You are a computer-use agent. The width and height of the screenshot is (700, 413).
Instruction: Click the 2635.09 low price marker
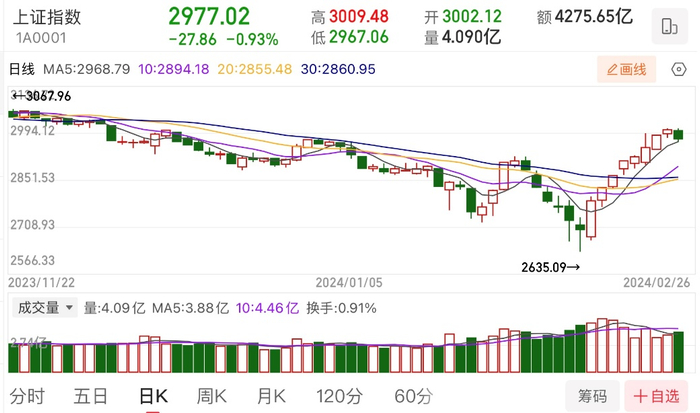551,267
